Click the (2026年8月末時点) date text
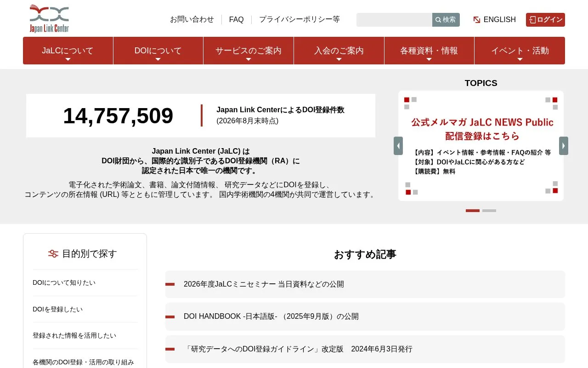Viewport: 588px width, 368px height. tap(248, 121)
